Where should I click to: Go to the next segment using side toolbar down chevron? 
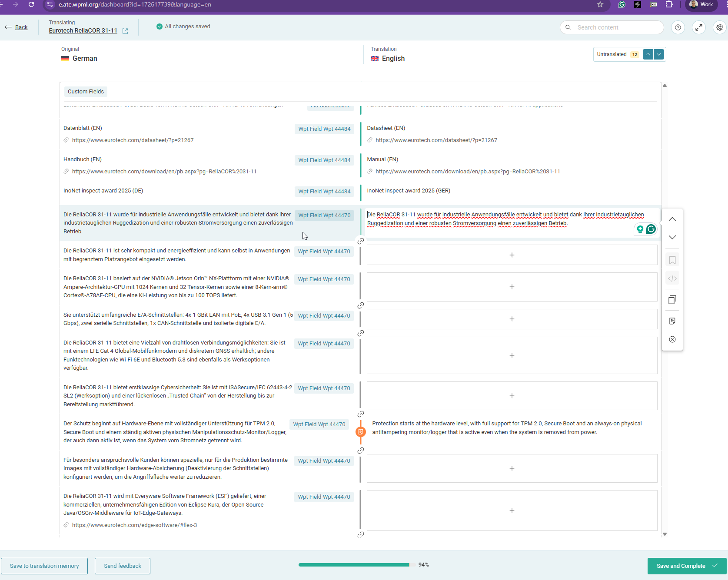coord(672,237)
